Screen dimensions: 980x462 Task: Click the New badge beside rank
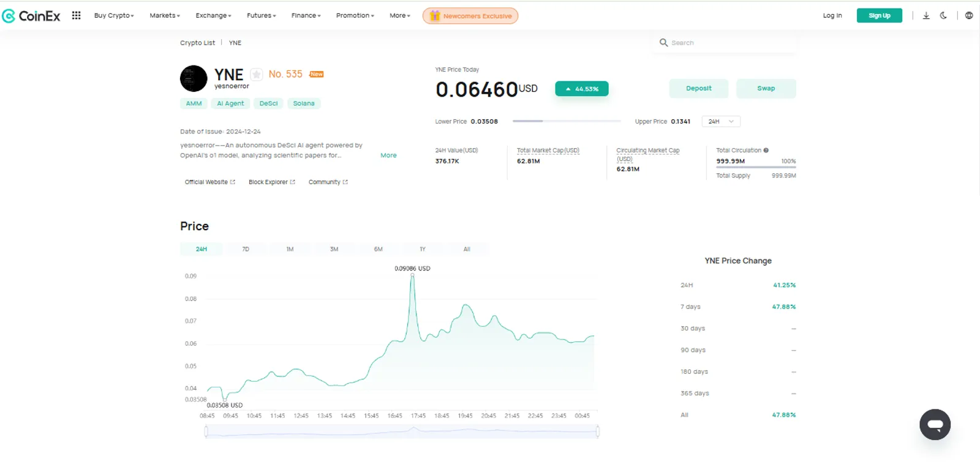[x=317, y=74]
